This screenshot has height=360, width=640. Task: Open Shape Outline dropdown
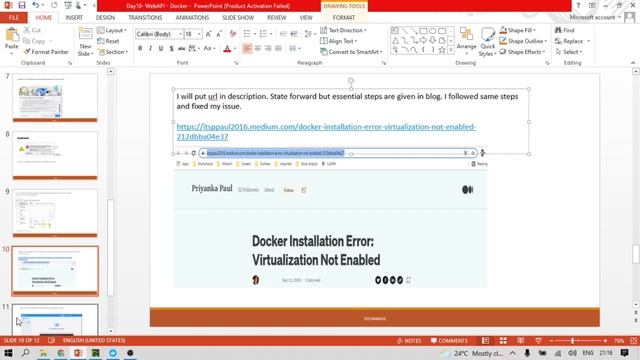[x=523, y=41]
